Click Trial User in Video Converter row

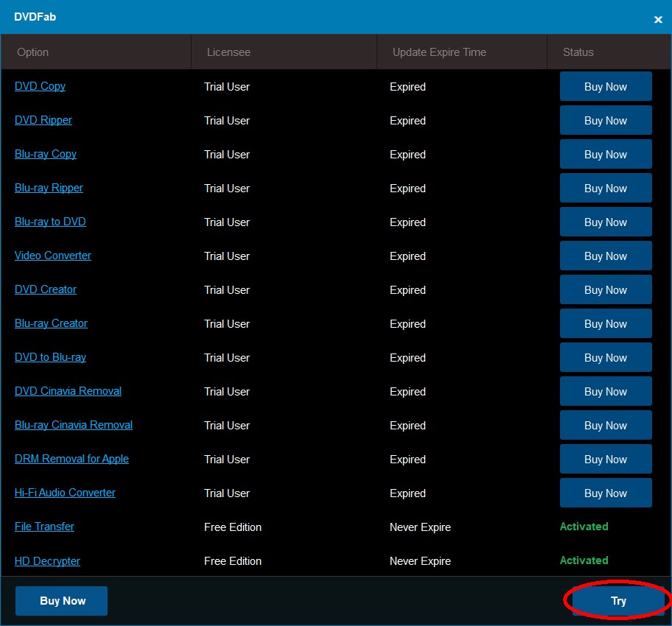(227, 256)
